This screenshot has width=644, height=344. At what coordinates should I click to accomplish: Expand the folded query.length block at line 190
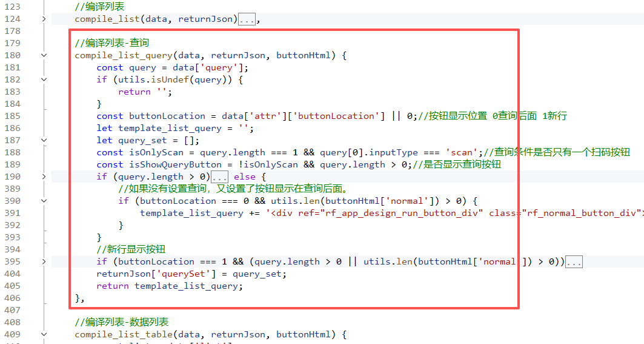point(44,177)
